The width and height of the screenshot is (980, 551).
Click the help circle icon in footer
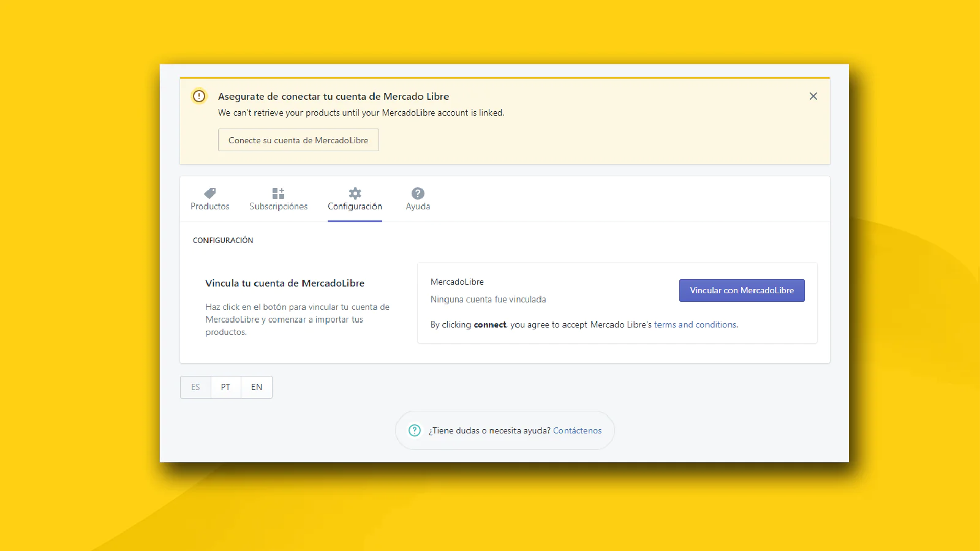coord(415,430)
